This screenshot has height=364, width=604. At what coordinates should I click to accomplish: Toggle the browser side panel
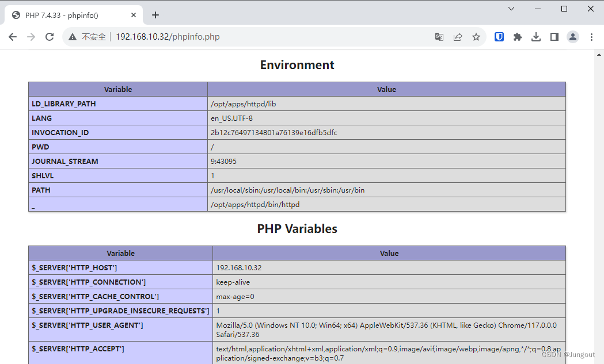click(x=554, y=37)
